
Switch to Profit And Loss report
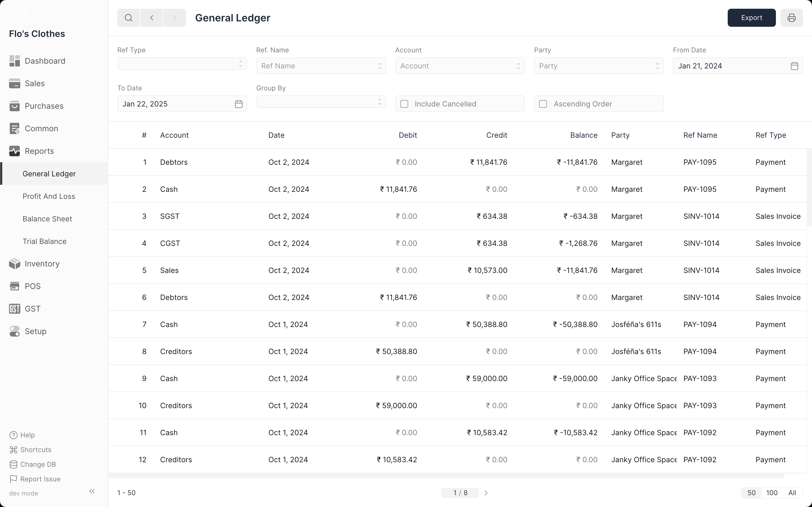click(49, 196)
